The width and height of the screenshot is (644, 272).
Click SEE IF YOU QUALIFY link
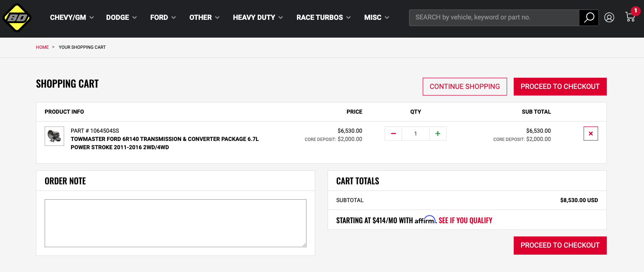[x=465, y=220]
